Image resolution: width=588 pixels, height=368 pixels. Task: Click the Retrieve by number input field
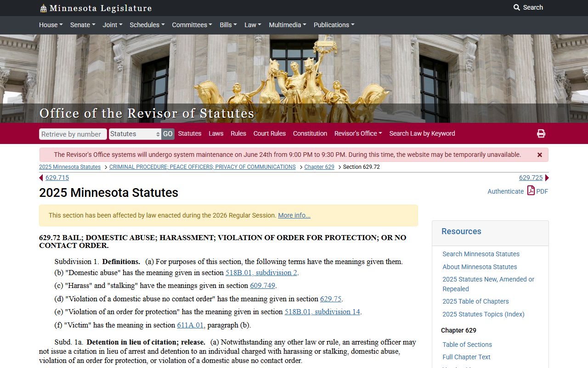73,134
